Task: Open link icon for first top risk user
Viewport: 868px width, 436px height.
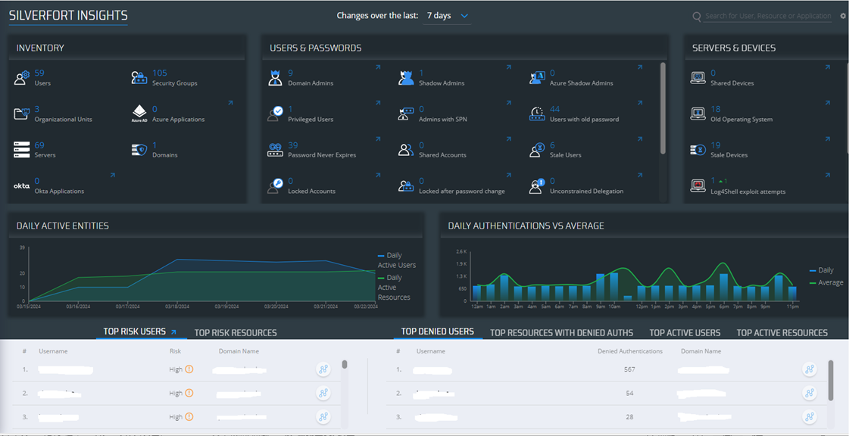Action: click(x=323, y=369)
